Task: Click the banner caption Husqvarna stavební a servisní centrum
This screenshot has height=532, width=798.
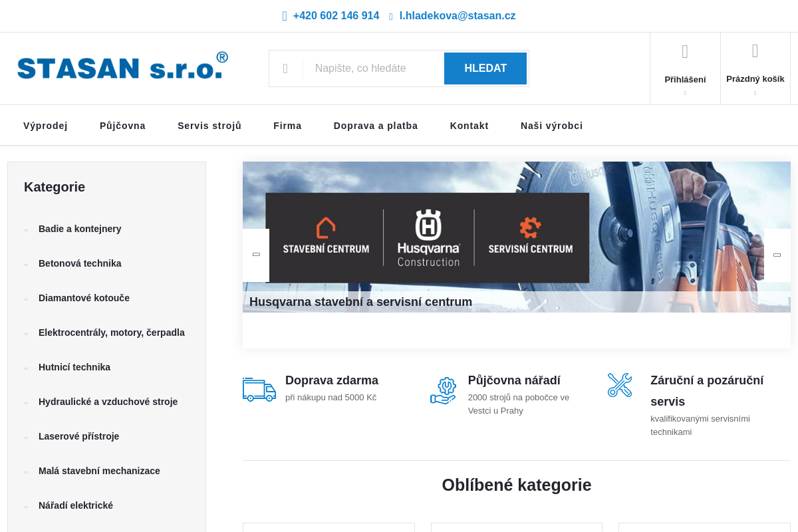Action: [360, 301]
